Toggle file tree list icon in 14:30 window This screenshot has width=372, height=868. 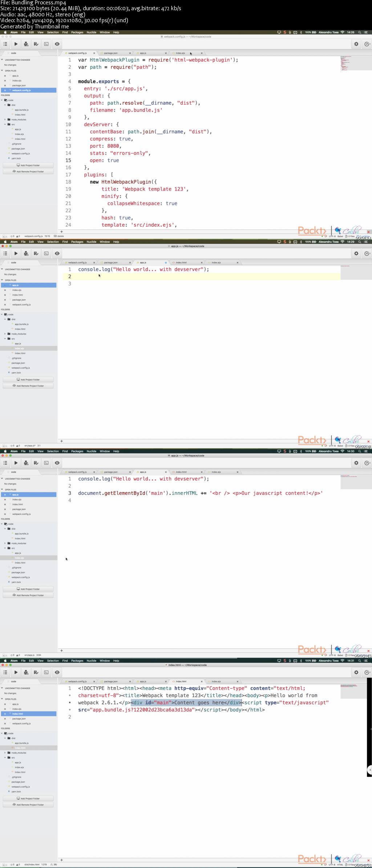5,463
